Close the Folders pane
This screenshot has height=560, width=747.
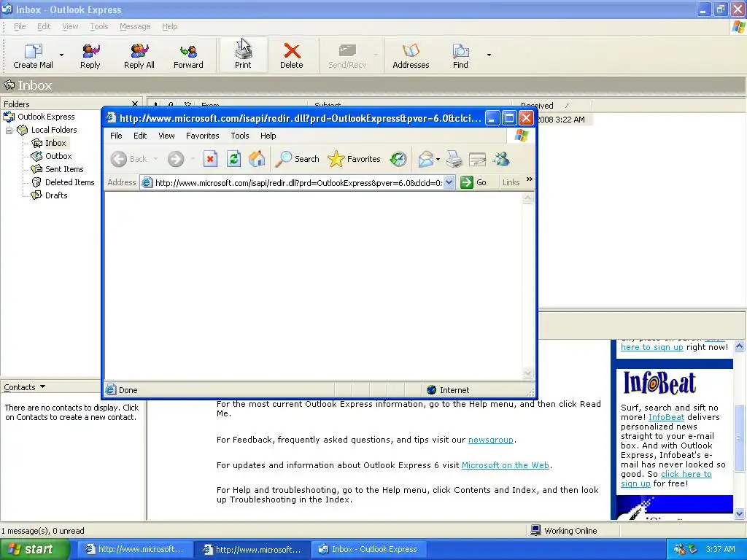[x=135, y=104]
